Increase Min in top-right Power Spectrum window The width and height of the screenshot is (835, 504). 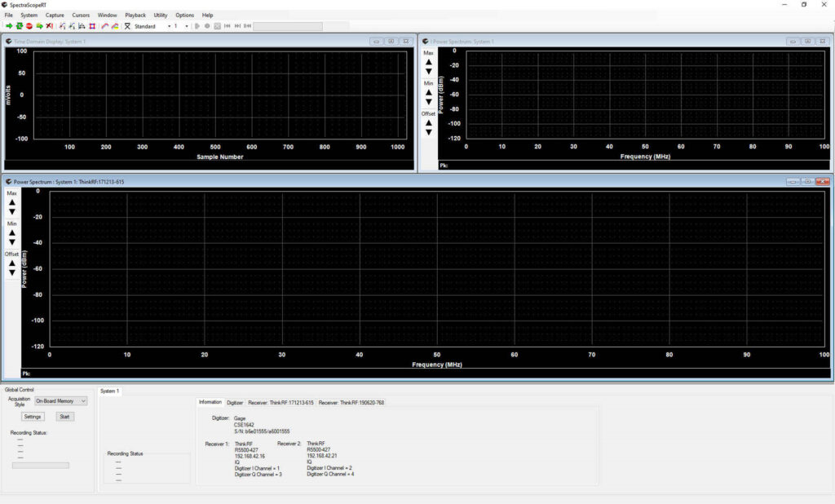(x=429, y=93)
